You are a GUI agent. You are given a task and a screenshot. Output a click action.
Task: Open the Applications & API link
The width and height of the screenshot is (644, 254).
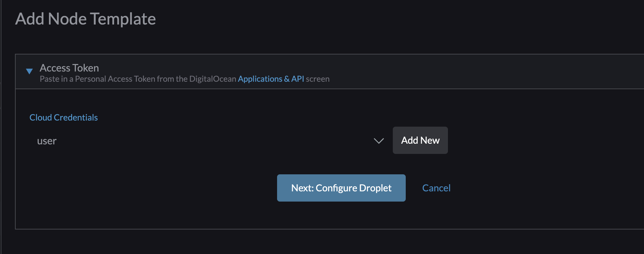click(x=271, y=79)
